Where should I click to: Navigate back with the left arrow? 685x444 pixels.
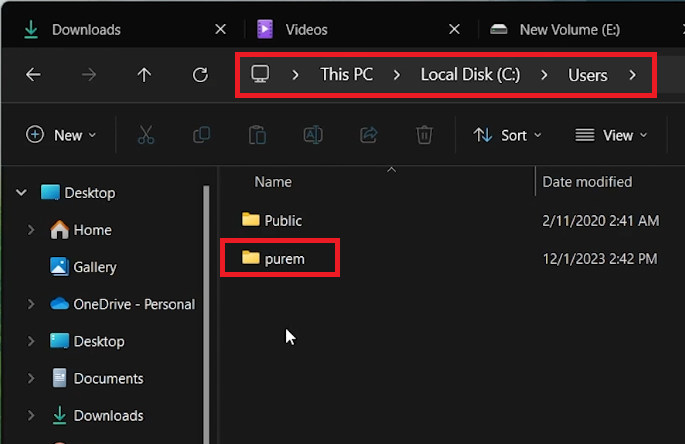pos(33,75)
